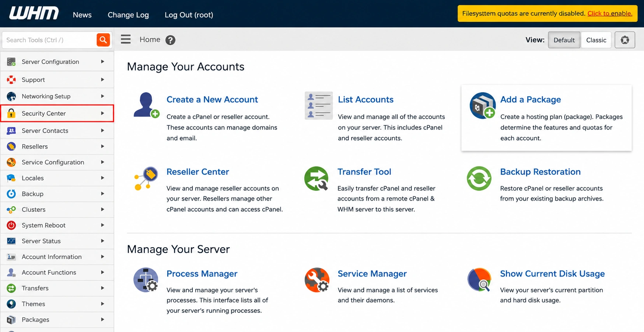Open the Service Manager link
This screenshot has height=332, width=644.
[x=372, y=274]
